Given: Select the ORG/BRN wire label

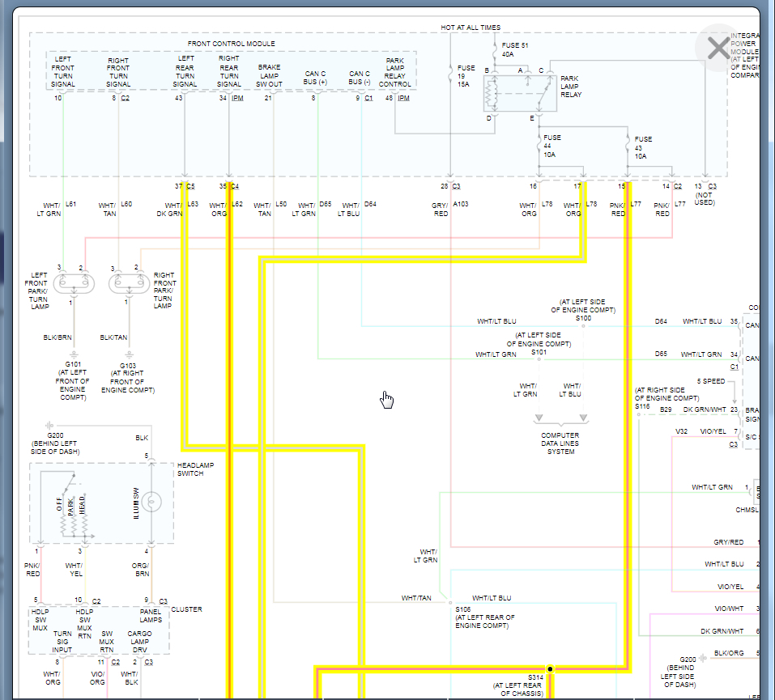Looking at the screenshot, I should coord(140,570).
